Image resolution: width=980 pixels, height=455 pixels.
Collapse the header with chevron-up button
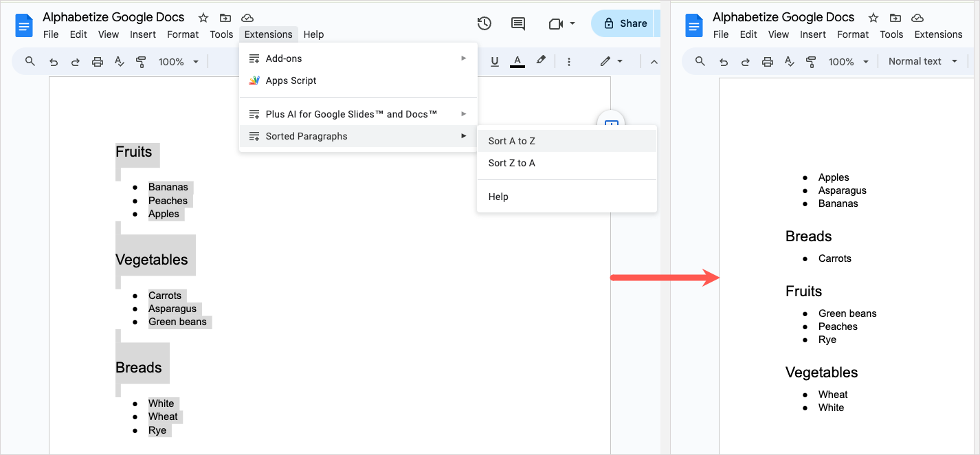pos(654,62)
